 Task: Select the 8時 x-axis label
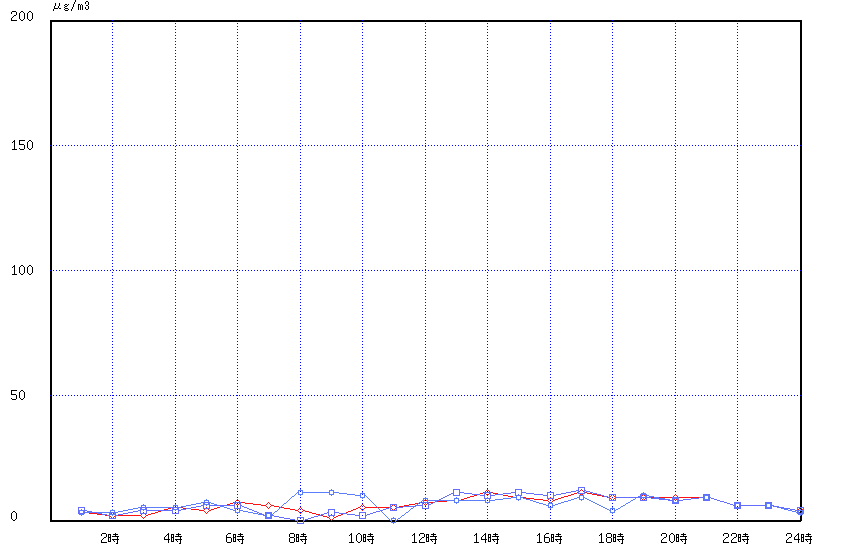coord(298,538)
